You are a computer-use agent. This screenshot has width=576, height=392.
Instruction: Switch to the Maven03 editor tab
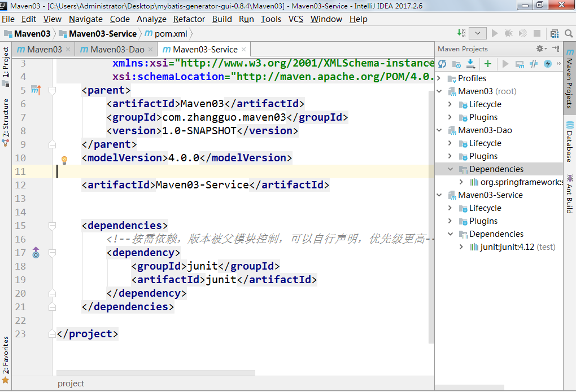click(44, 49)
